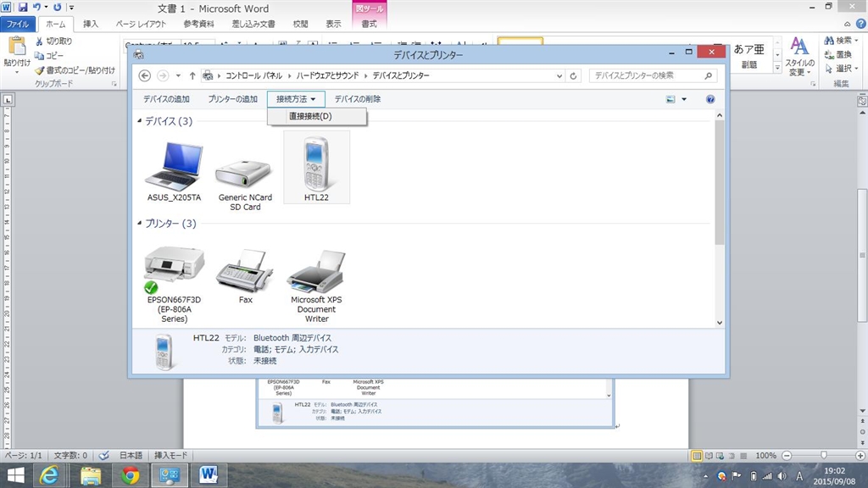The image size is (868, 488).
Task: Open the 書式 picture tools tab
Action: (369, 24)
